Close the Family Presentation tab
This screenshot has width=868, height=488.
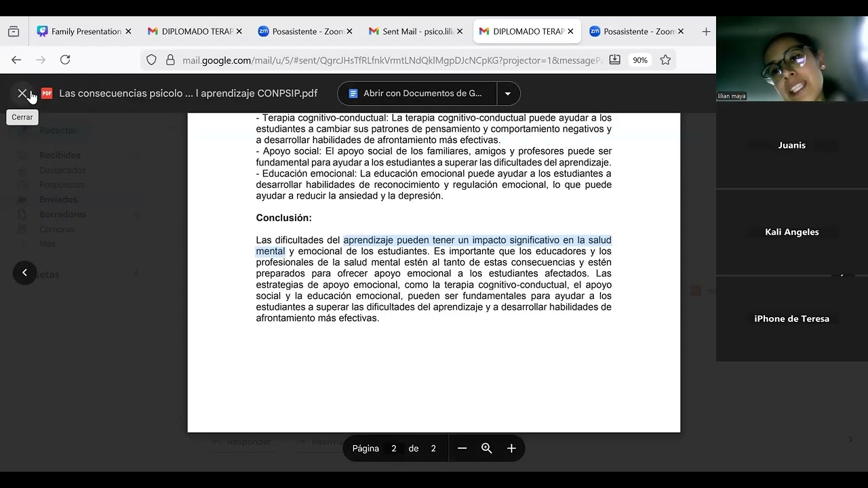tap(128, 31)
